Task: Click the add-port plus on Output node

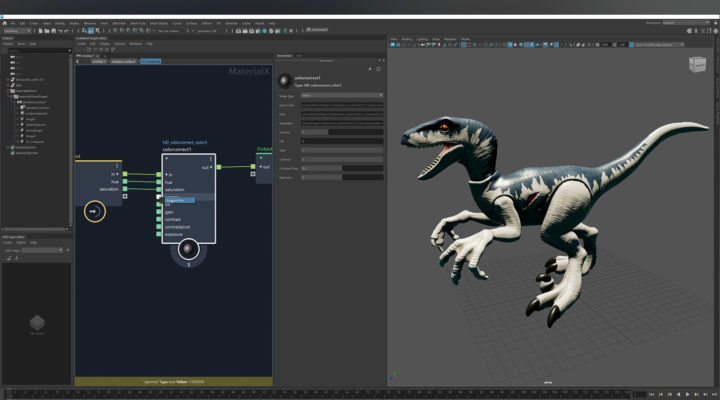Action: coord(253,174)
